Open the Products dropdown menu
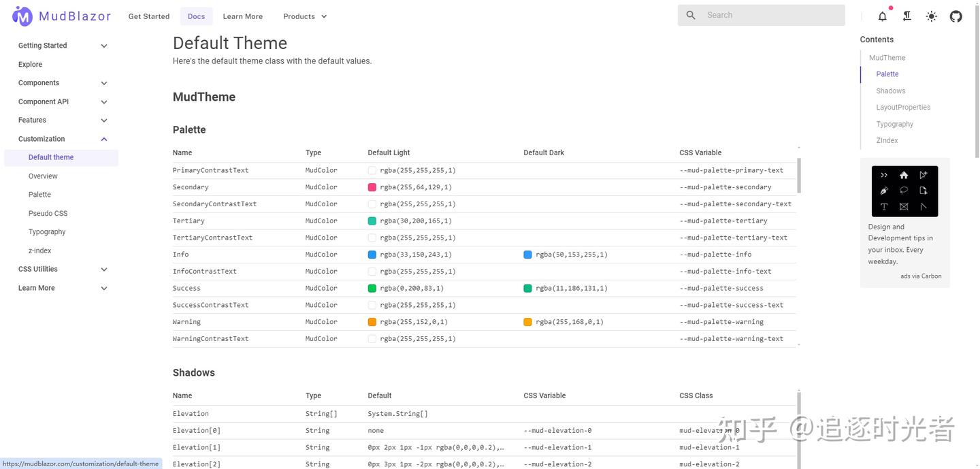The height and width of the screenshot is (469, 980). pos(305,16)
